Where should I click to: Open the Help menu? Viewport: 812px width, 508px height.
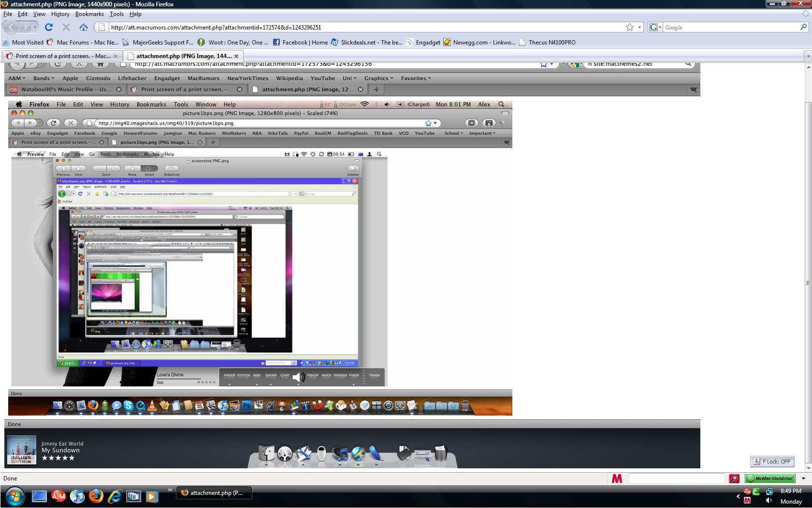pos(135,14)
